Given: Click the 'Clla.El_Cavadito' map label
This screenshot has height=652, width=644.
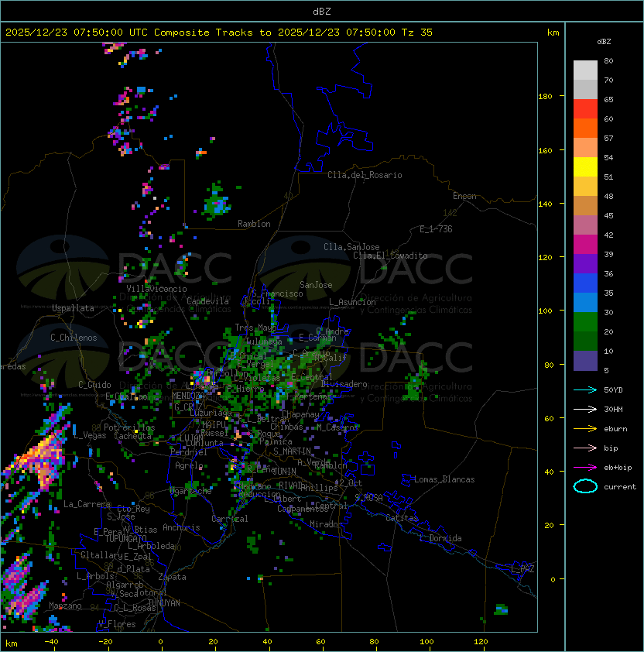Looking at the screenshot, I should tap(390, 256).
